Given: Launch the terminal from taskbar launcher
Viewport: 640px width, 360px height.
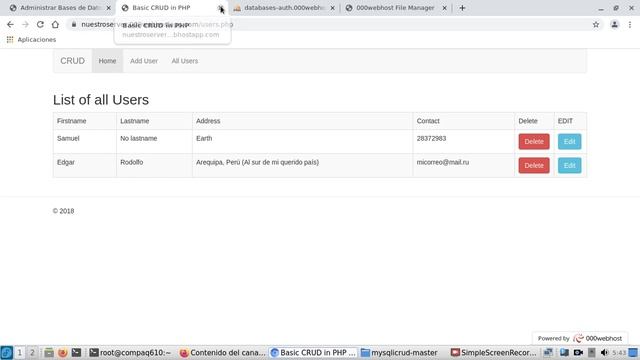Looking at the screenshot, I should click(x=76, y=353).
